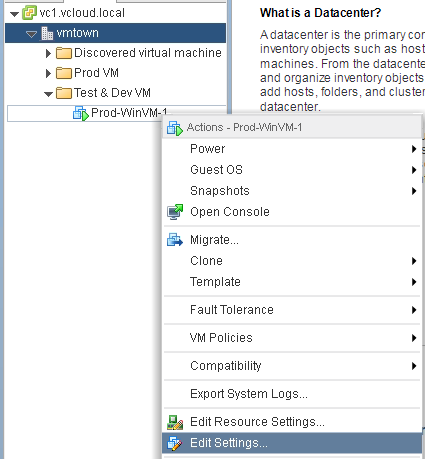Click the vCenter server icon next to vc1.vcloud.local
The width and height of the screenshot is (425, 459).
(29, 13)
